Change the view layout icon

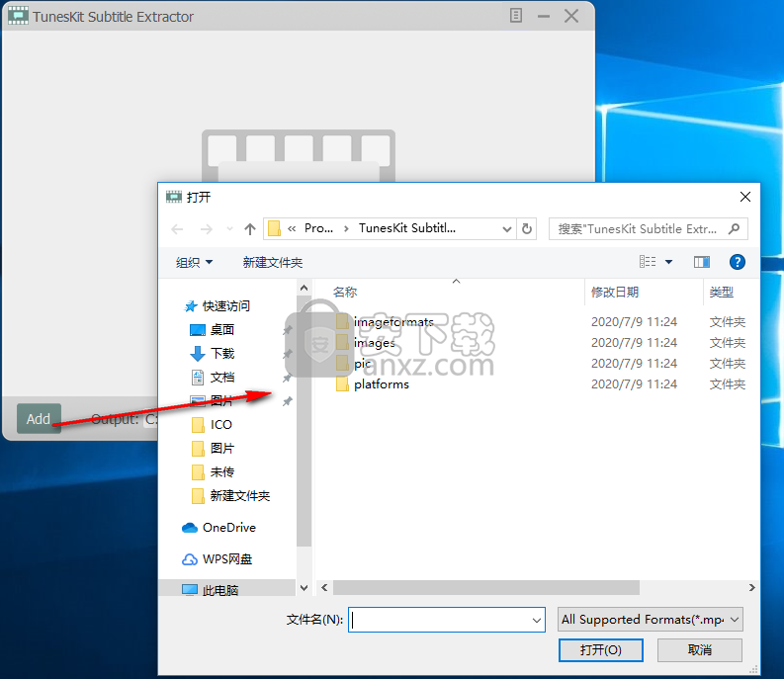[648, 262]
